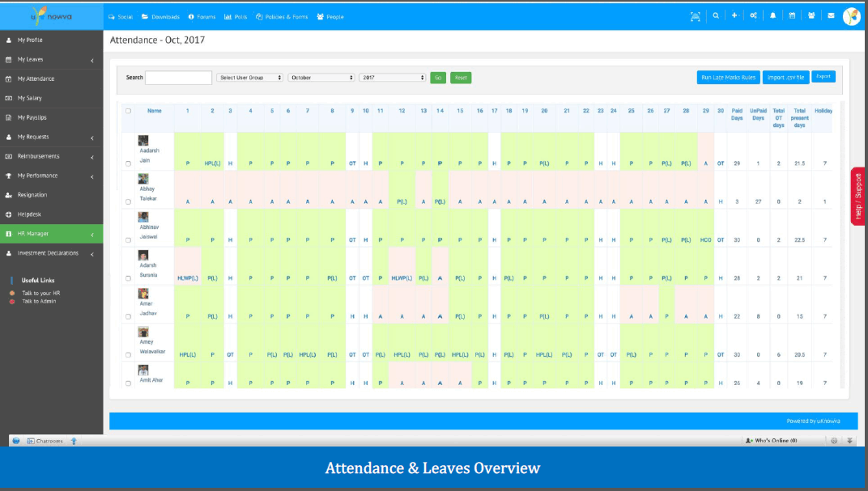
Task: Click the Paid Days column header
Action: click(x=737, y=114)
